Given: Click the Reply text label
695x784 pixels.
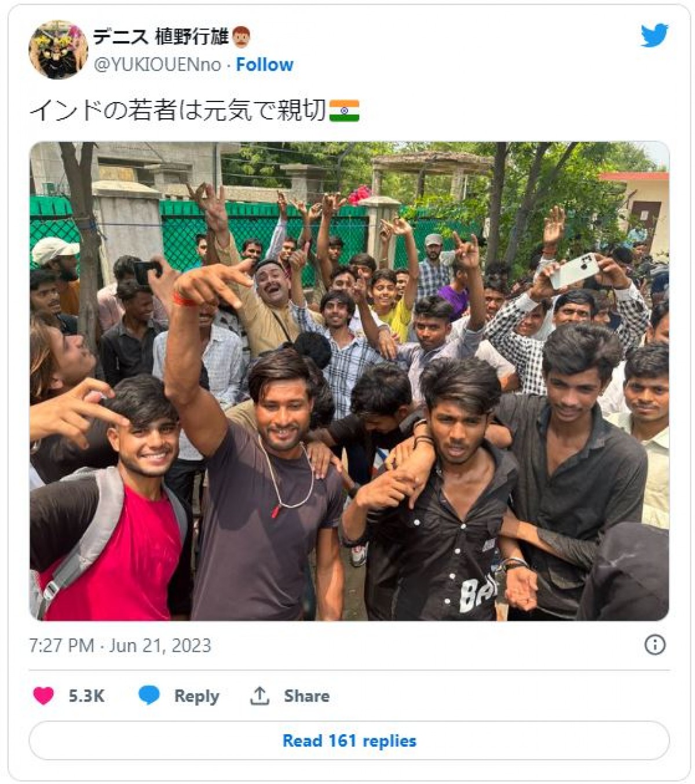Looking at the screenshot, I should (x=197, y=696).
